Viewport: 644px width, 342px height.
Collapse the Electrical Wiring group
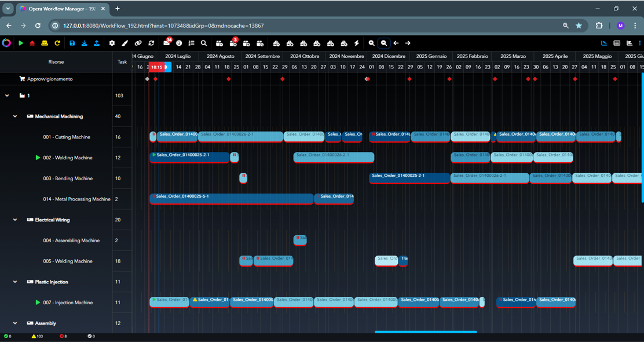point(15,220)
